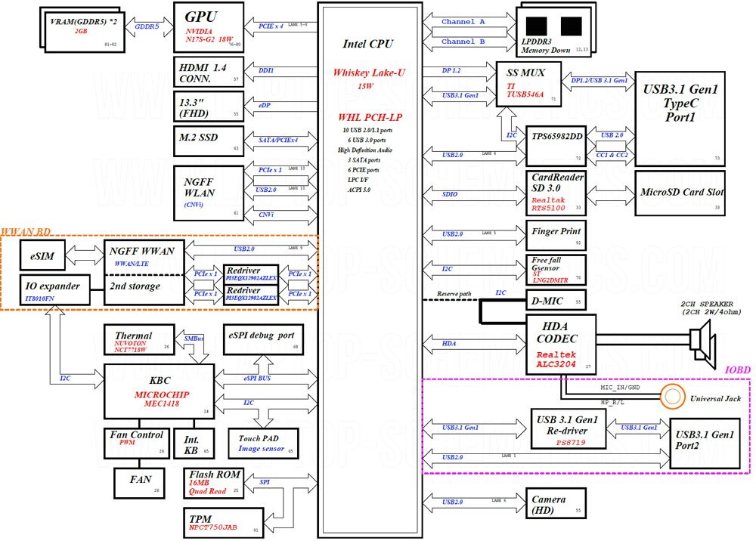Click the 13.3" (FHD) display block

(209, 107)
